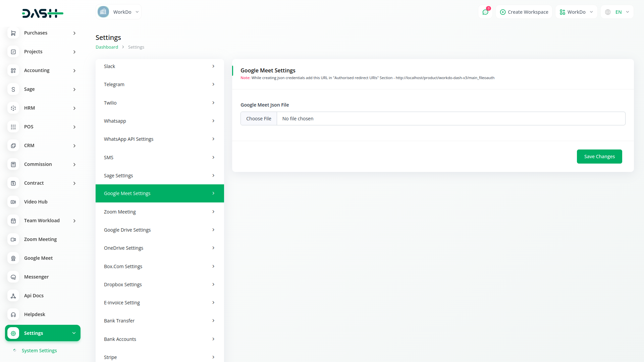Select Google Drive Settings in the list
The height and width of the screenshot is (362, 644).
coord(160,230)
